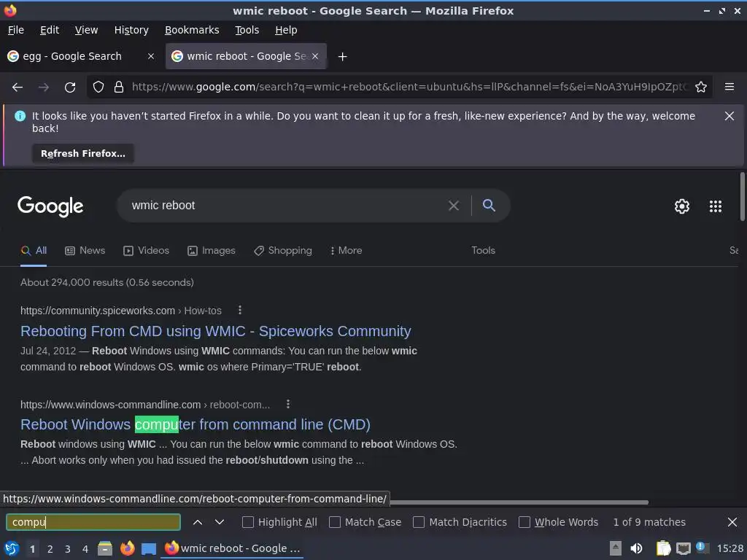Open Reboot Windows computer from command line link

pyautogui.click(x=196, y=425)
